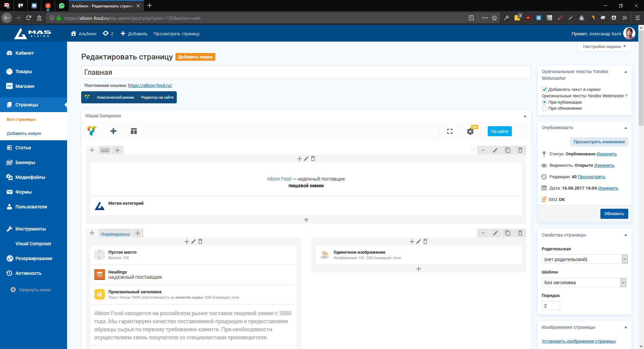Select the 'При публикации' radio option

coord(544,102)
